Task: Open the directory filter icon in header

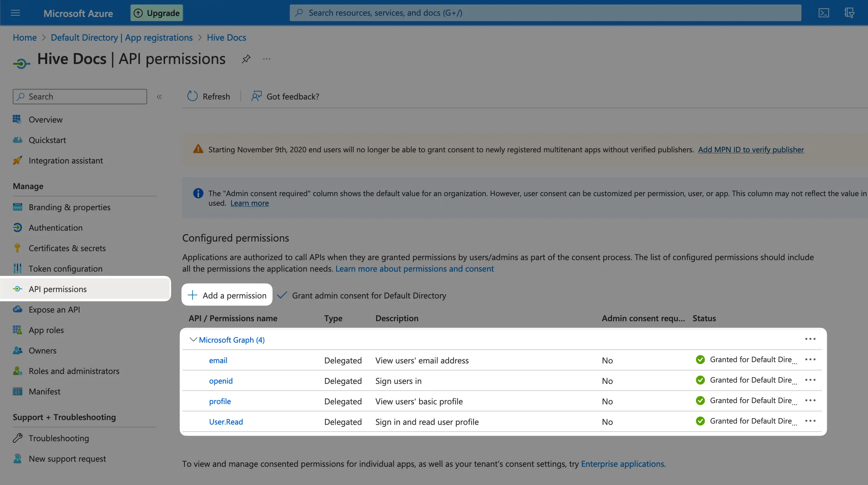Action: (849, 13)
